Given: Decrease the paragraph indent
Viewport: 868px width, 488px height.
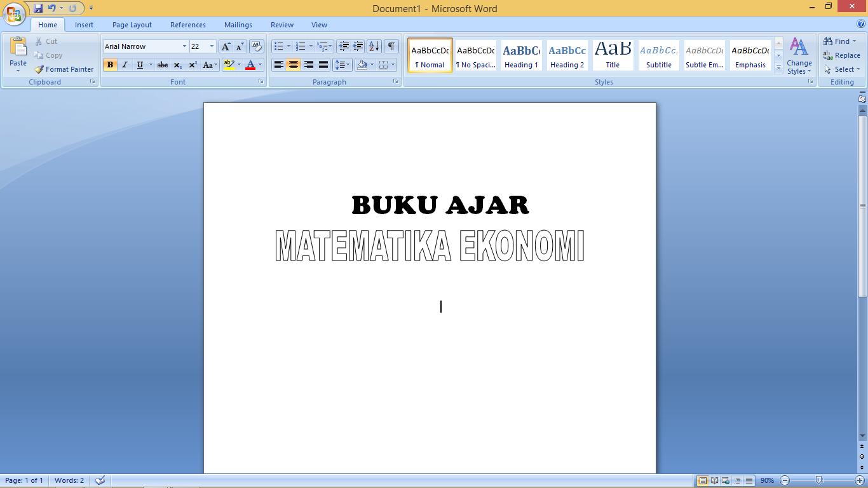Looking at the screenshot, I should point(344,46).
